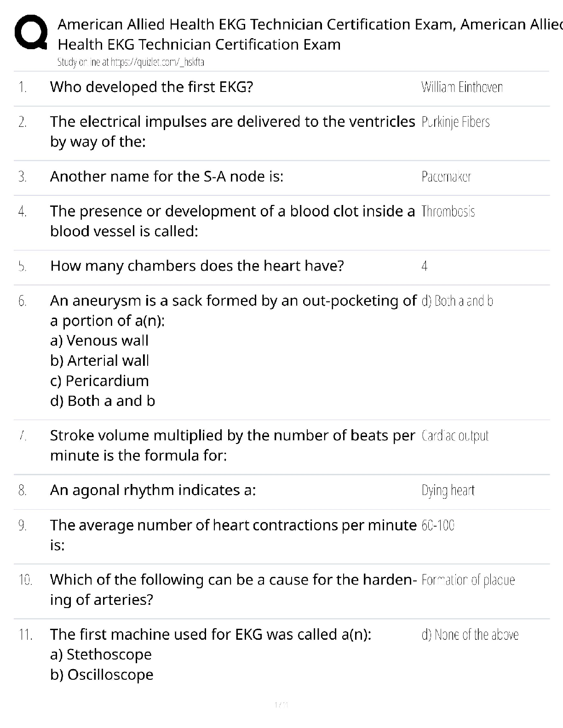The width and height of the screenshot is (563, 728).
Task: Click the answer 'Thrombosis'
Action: [448, 211]
